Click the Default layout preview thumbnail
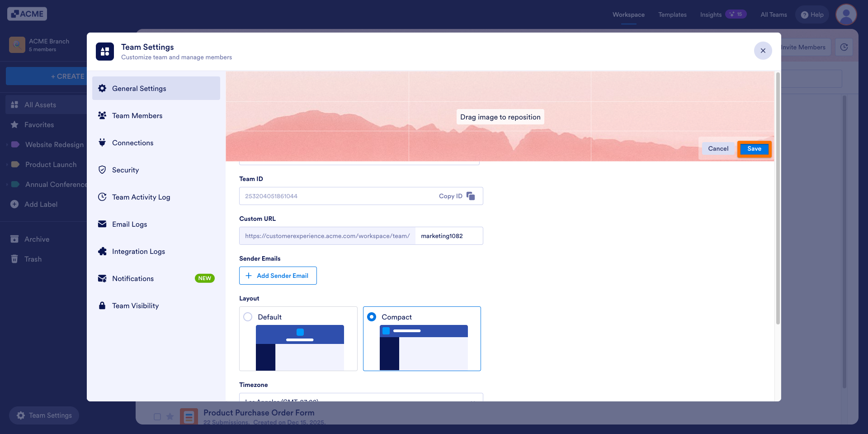The height and width of the screenshot is (434, 868). point(300,348)
